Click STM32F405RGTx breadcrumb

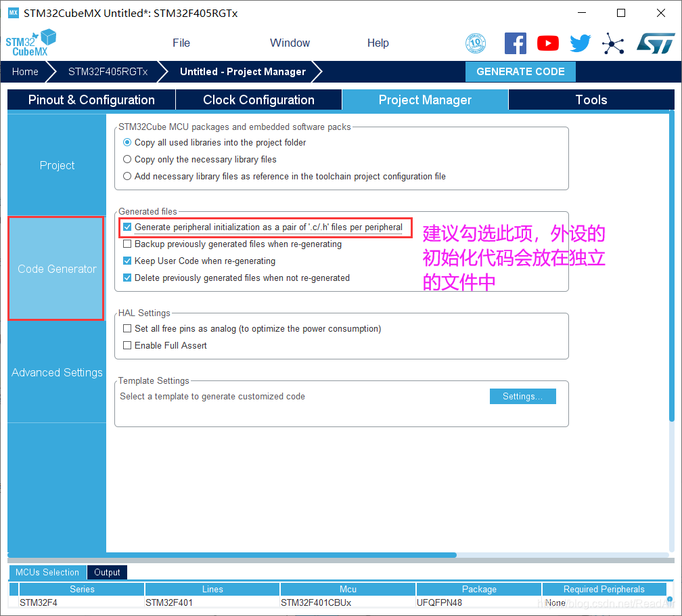[x=108, y=72]
